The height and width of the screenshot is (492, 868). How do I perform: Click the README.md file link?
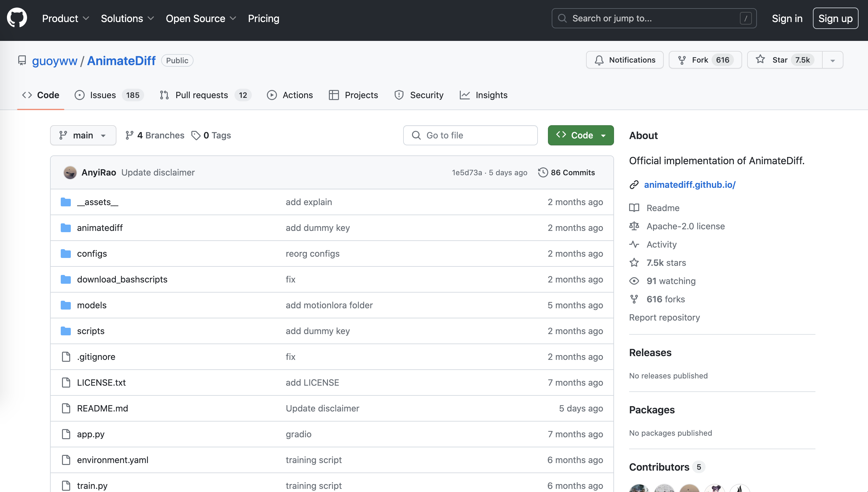click(102, 408)
